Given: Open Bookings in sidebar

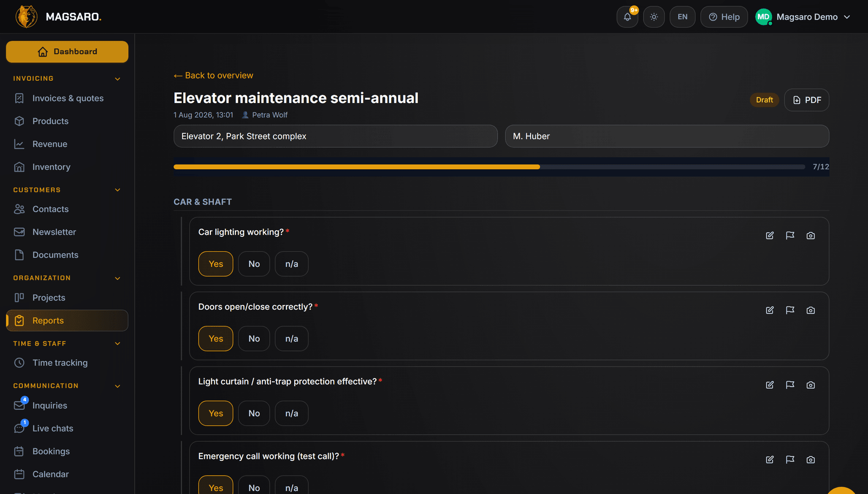Looking at the screenshot, I should click(x=67, y=451).
